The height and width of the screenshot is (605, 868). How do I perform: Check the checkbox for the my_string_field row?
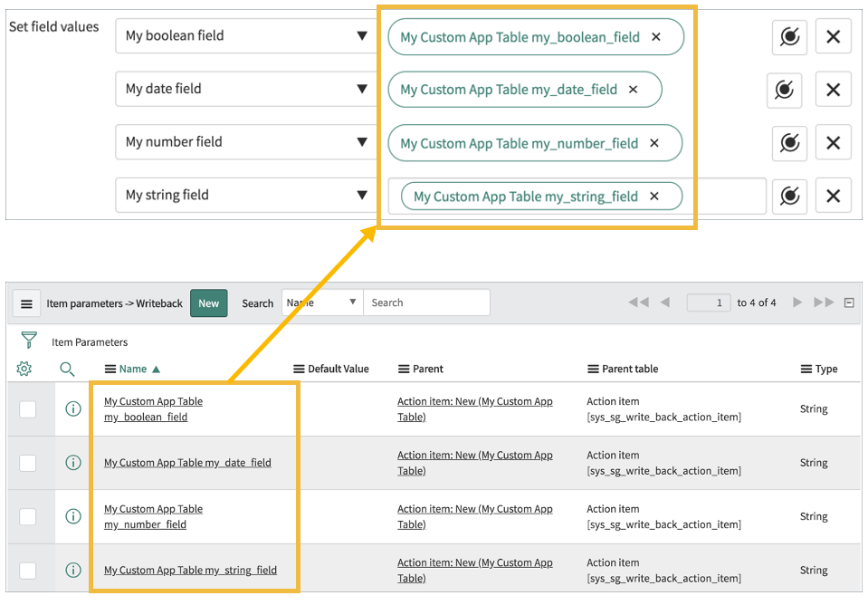pos(28,570)
